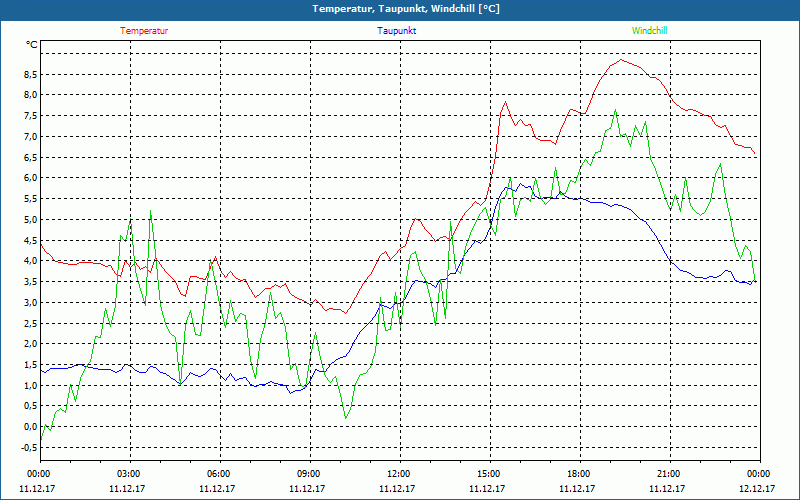Click the 5,0 y-axis value

tap(31, 219)
